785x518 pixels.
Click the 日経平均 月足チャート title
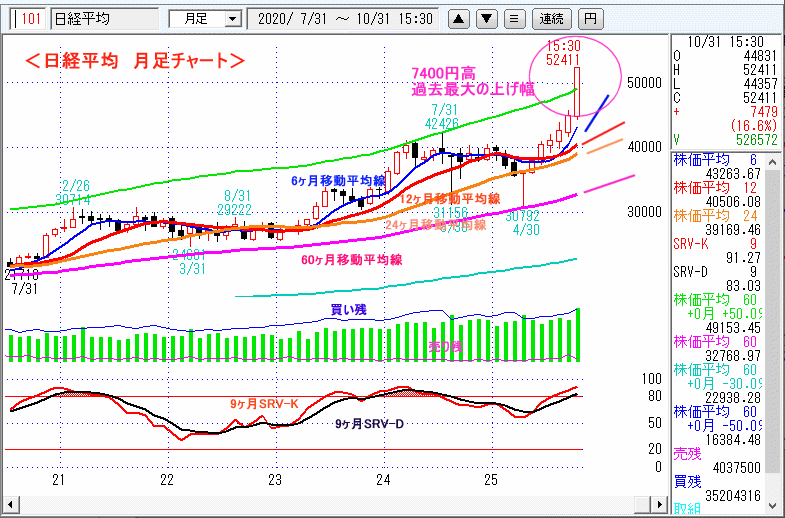pos(135,61)
